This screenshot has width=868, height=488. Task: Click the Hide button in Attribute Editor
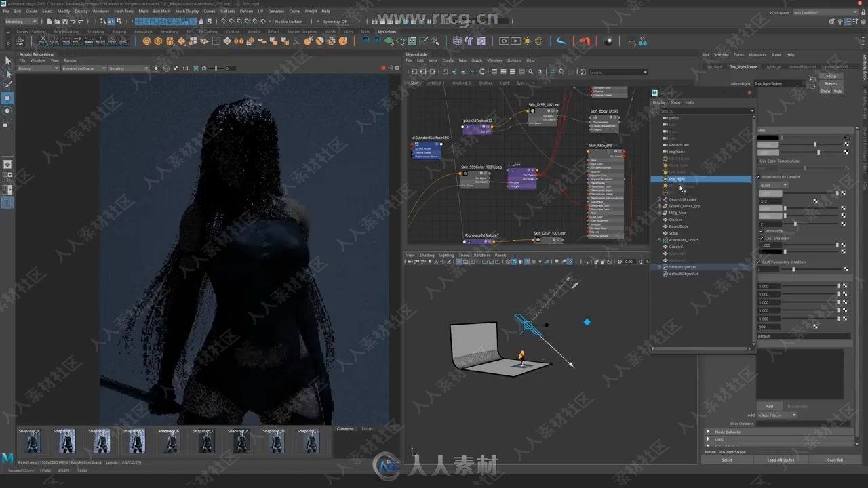pos(837,91)
